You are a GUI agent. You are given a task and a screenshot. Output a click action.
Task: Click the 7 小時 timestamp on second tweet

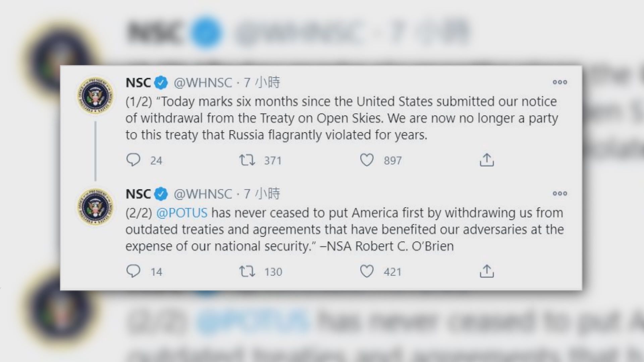coord(262,194)
